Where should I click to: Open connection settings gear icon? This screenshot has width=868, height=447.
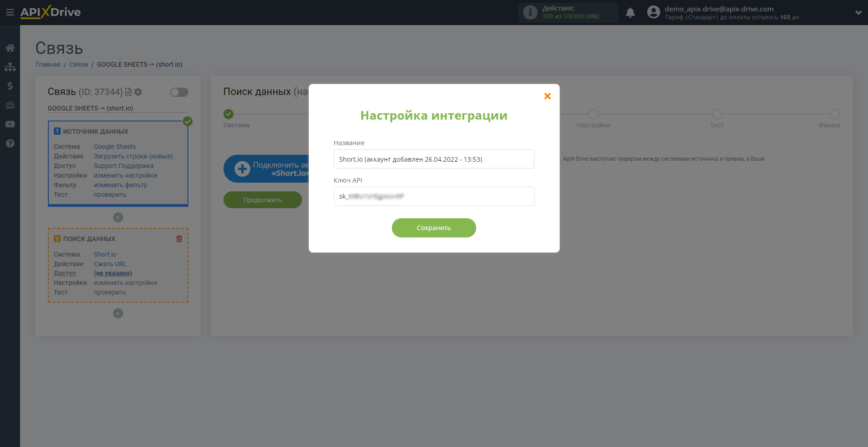point(138,92)
